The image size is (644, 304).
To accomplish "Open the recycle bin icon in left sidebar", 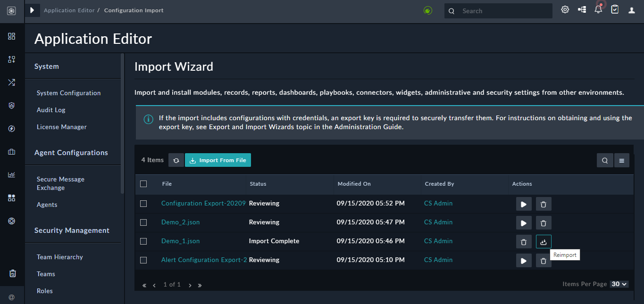I will point(13,273).
